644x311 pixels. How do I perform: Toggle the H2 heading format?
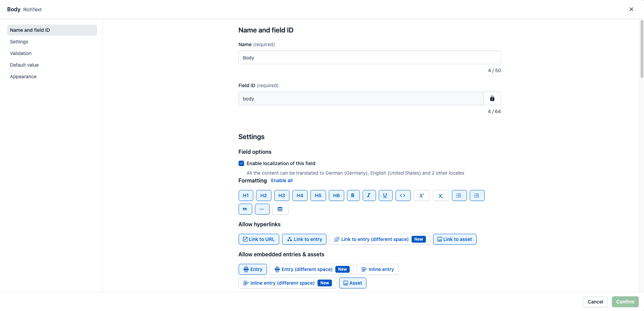[x=264, y=195]
